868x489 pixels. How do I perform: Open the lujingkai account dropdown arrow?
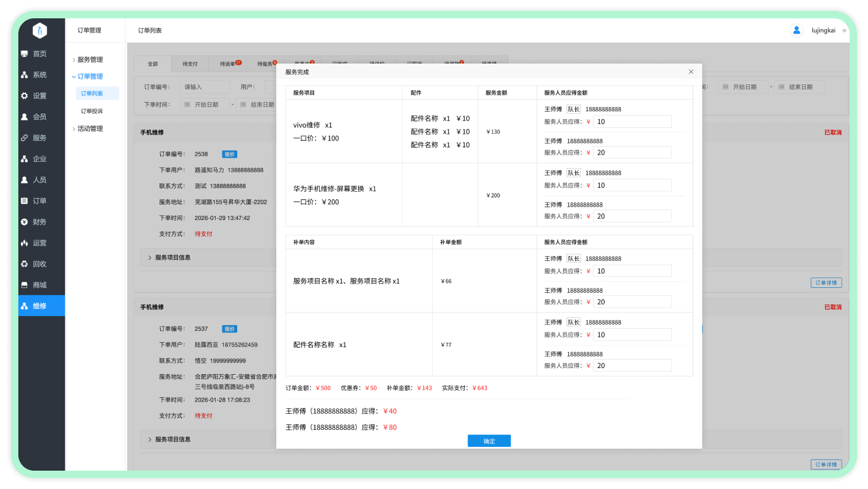(x=844, y=31)
